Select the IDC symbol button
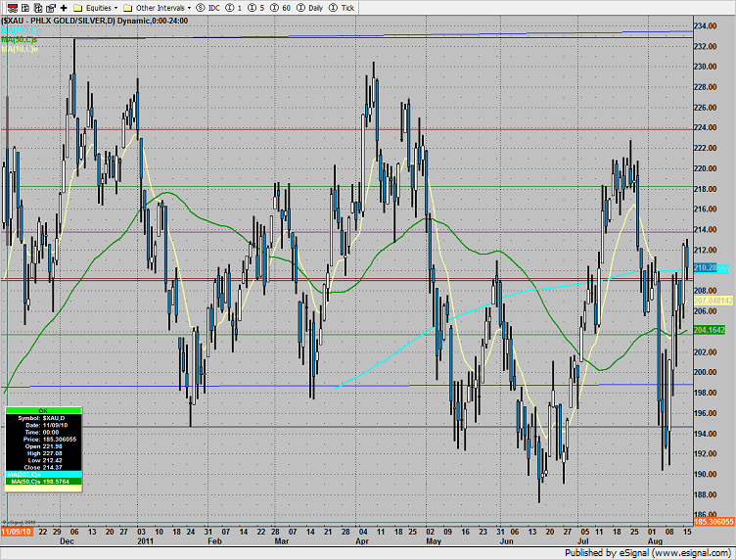Image resolution: width=736 pixels, height=560 pixels. [x=207, y=8]
